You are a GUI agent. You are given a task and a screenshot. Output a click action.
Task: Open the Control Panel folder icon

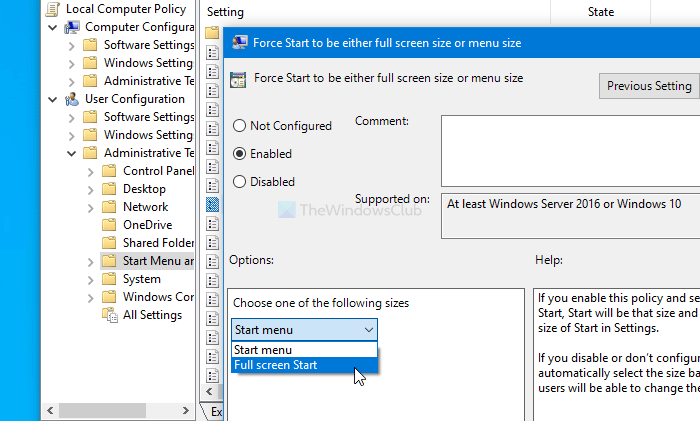click(x=110, y=171)
